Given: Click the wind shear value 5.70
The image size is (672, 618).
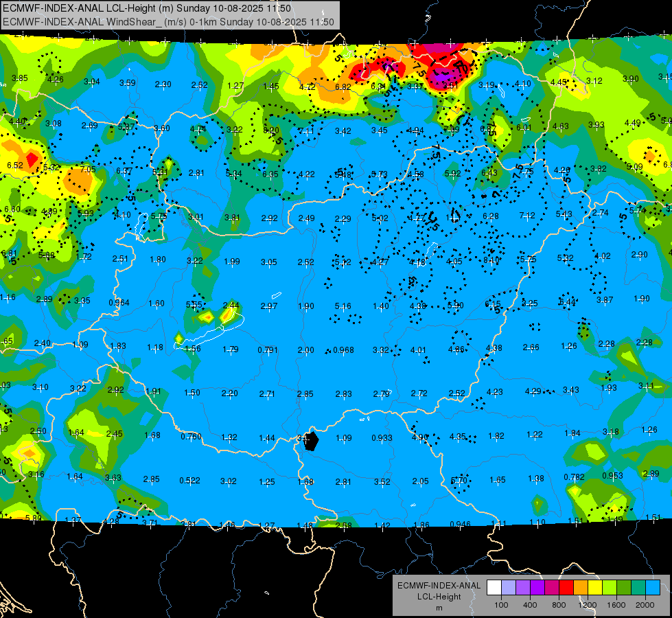Looking at the screenshot, I should coord(459,481).
